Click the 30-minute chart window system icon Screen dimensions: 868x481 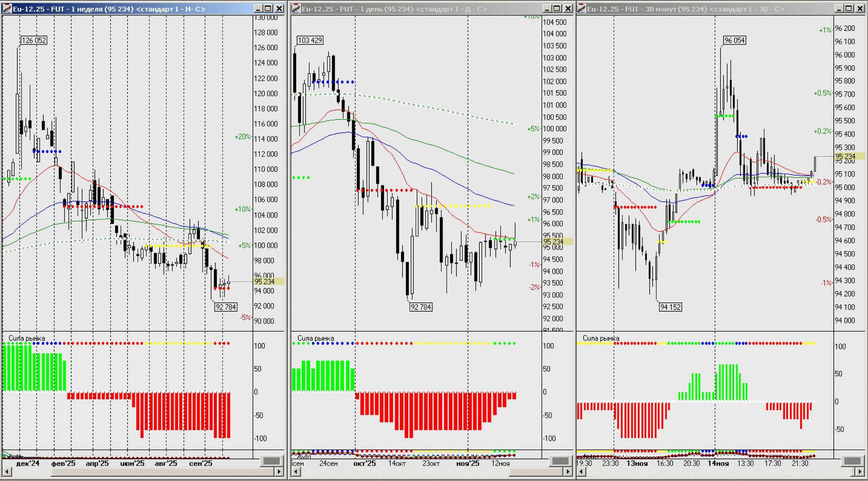pyautogui.click(x=581, y=8)
